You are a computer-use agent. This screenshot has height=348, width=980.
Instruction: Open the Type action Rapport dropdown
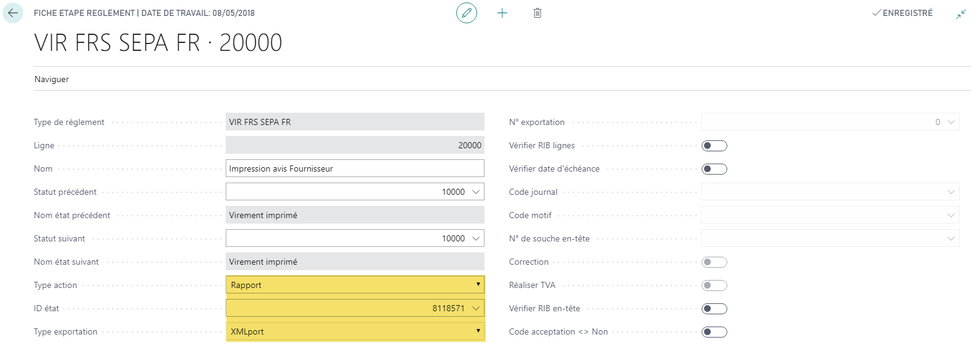[x=478, y=285]
